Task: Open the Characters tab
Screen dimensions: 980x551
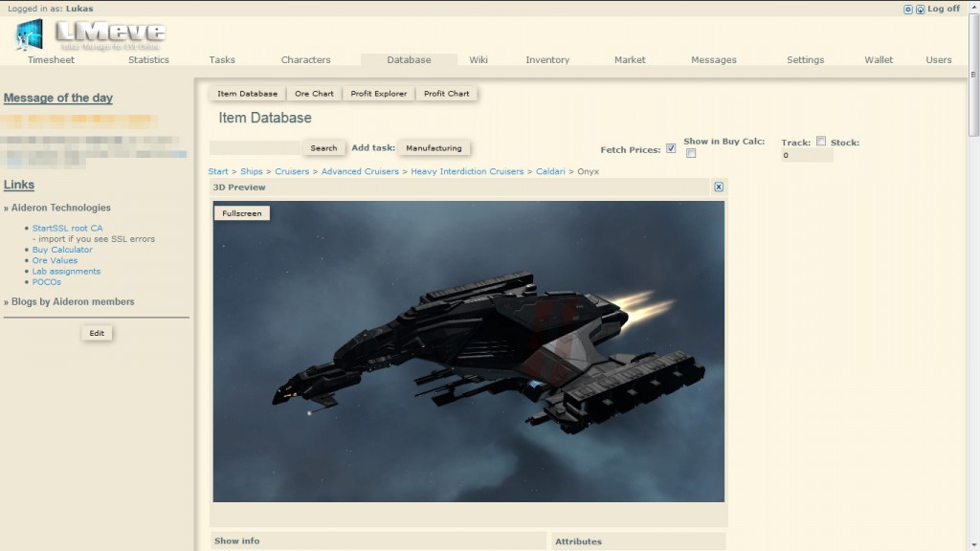Action: pos(305,60)
